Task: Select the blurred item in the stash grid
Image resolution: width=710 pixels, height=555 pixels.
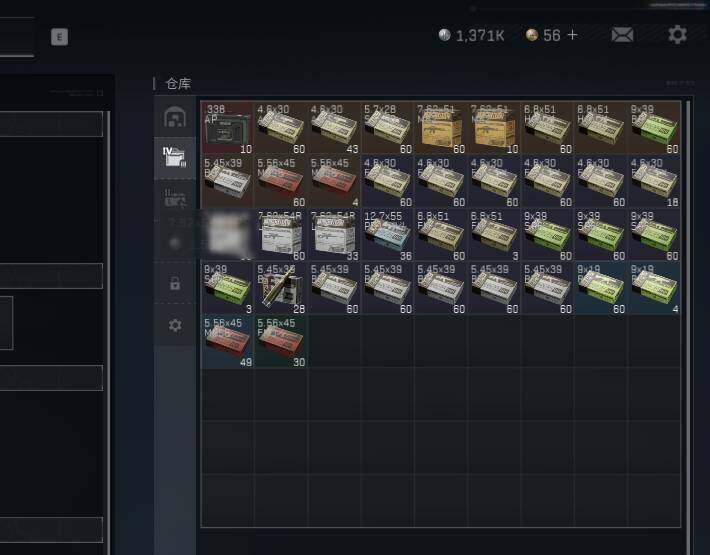Action: pyautogui.click(x=227, y=235)
